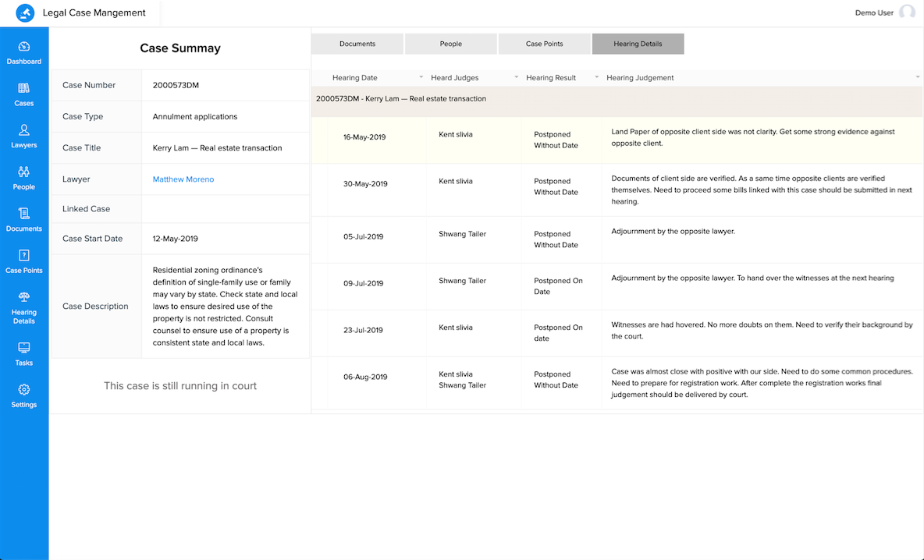Viewport: 924px width, 560px height.
Task: Click the Linked Case empty value field
Action: [x=225, y=209]
